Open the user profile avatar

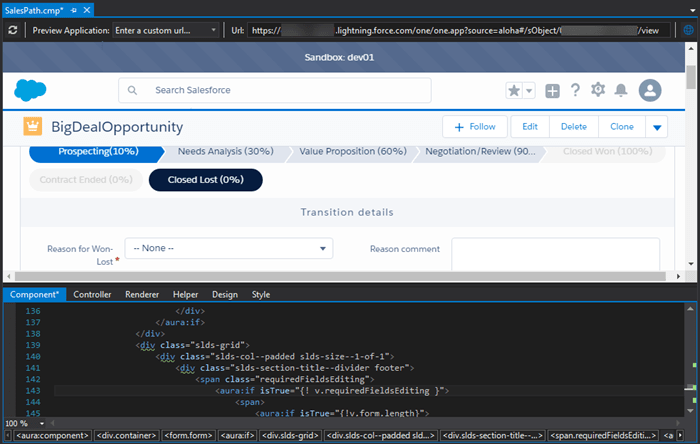click(650, 90)
